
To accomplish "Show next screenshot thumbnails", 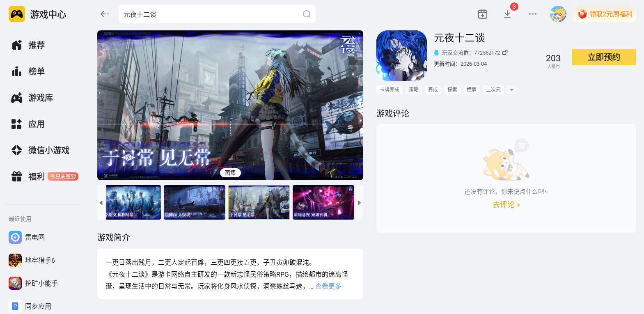I will [359, 203].
